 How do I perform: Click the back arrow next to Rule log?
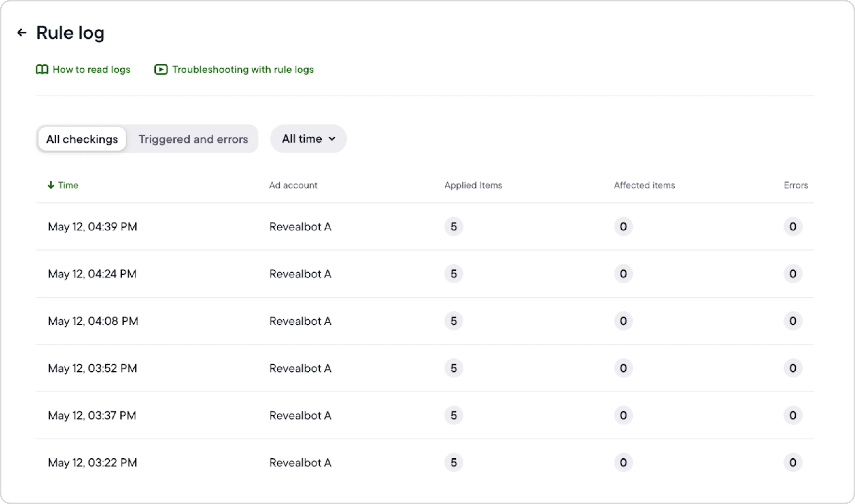(22, 33)
